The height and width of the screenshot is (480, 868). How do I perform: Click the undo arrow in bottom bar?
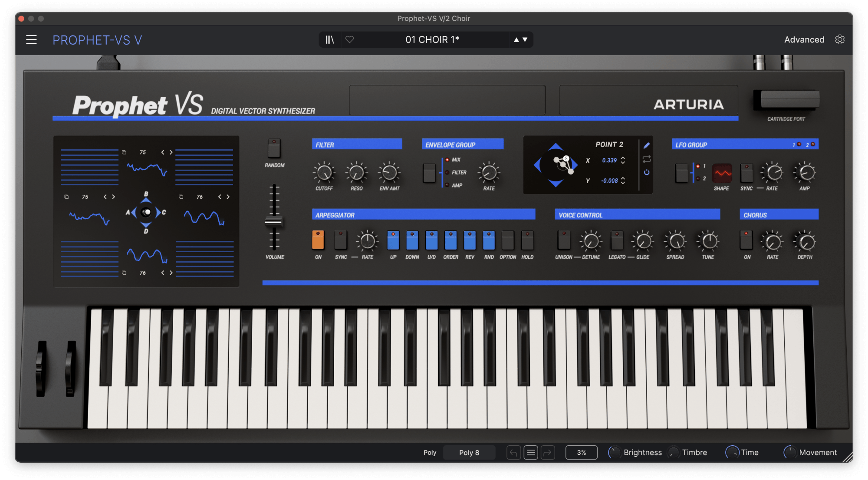(x=513, y=453)
